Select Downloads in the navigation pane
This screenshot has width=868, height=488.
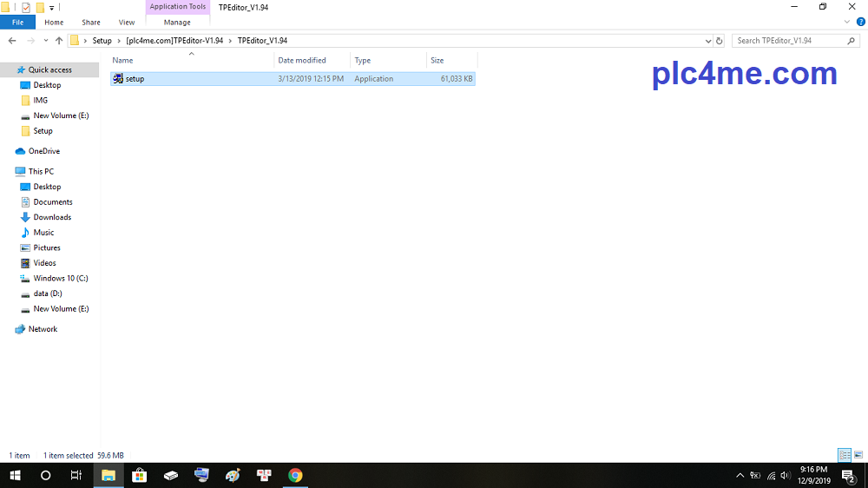[52, 217]
